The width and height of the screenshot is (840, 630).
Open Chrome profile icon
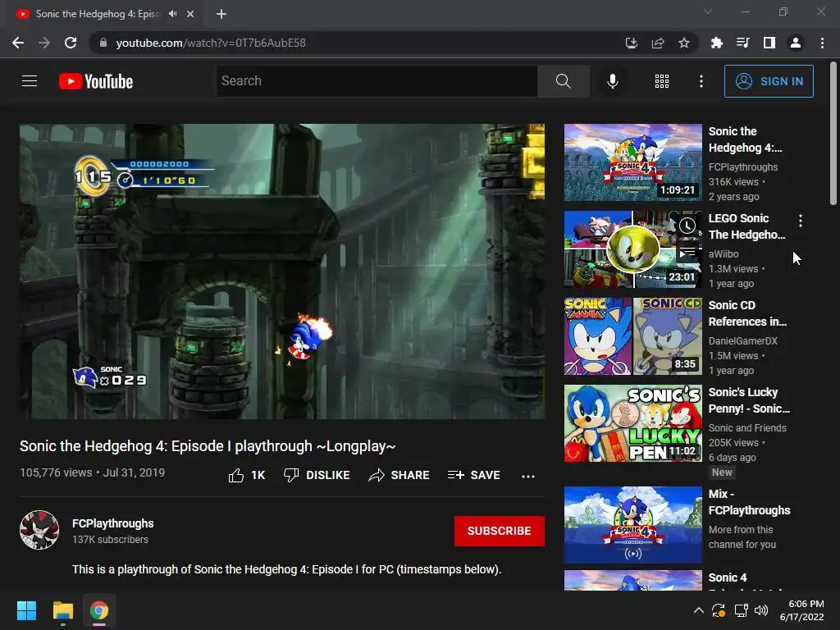click(796, 43)
